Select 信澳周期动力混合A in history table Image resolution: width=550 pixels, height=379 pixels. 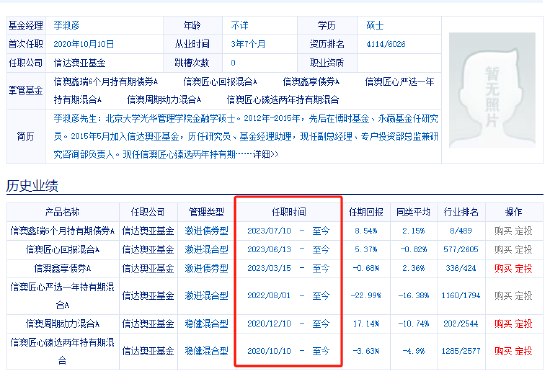pos(62,324)
